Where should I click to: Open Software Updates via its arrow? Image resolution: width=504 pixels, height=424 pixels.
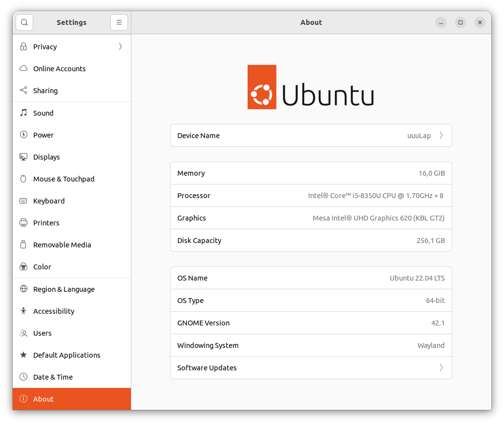tap(441, 367)
